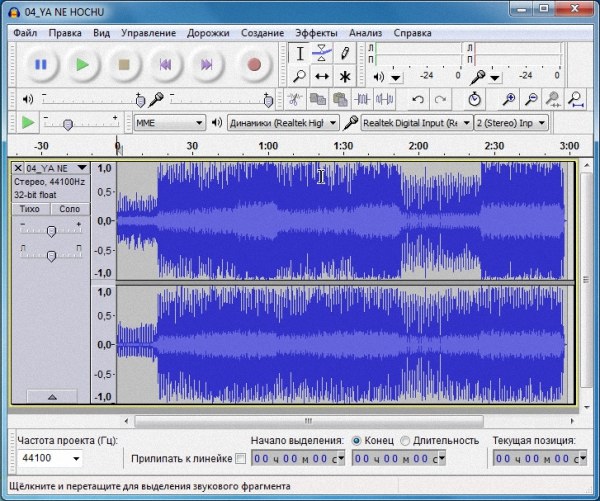Click the Pause button in transport toolbar

tap(41, 65)
